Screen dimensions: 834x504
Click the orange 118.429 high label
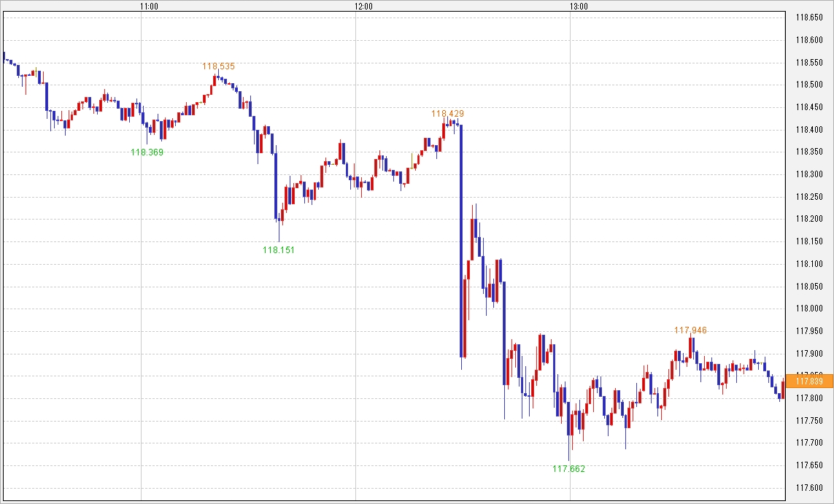pyautogui.click(x=447, y=114)
